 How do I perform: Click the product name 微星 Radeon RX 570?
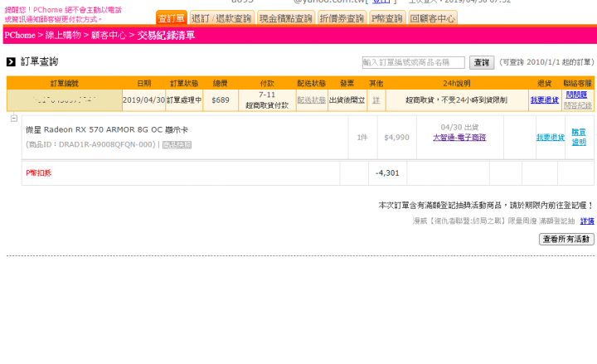coord(107,130)
